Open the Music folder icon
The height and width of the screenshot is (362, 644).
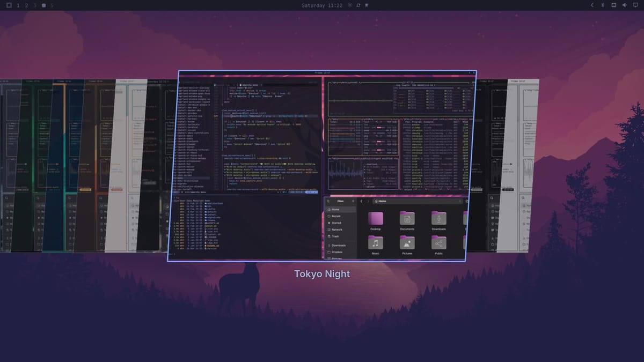375,243
